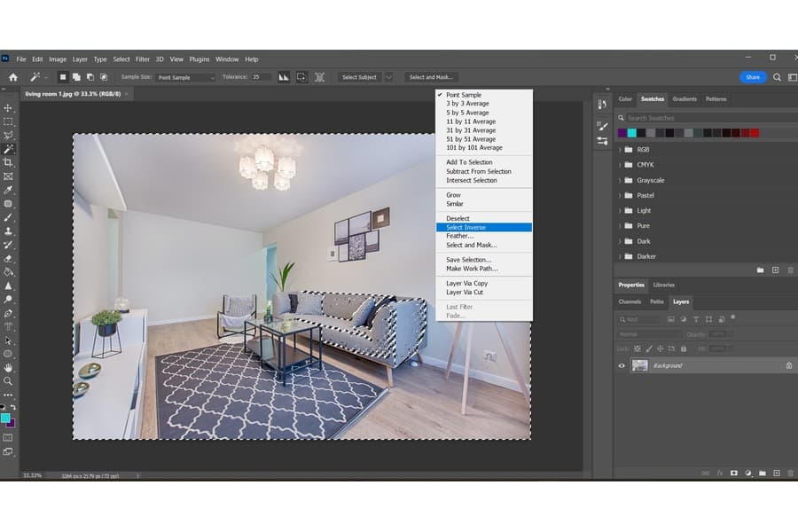798x532 pixels.
Task: Select the Zoom tool in toolbar
Action: pos(8,381)
